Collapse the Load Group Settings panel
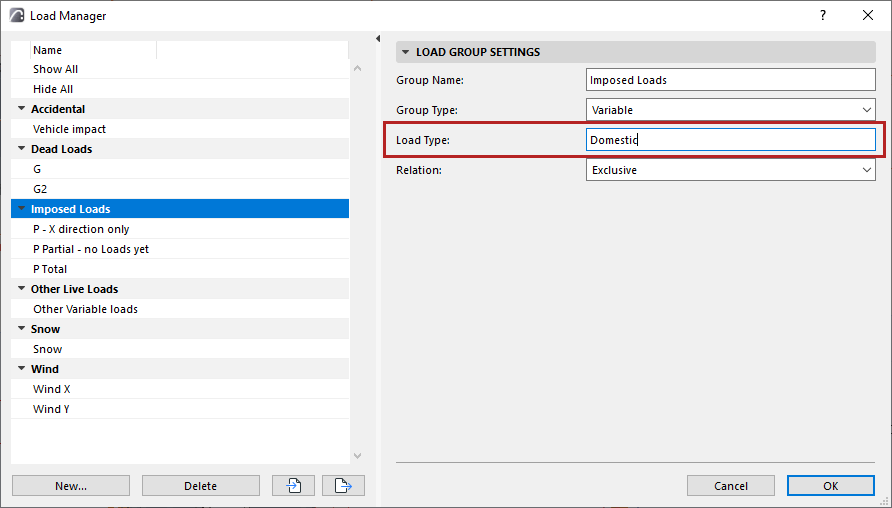Viewport: 892px width, 508px height. 405,52
